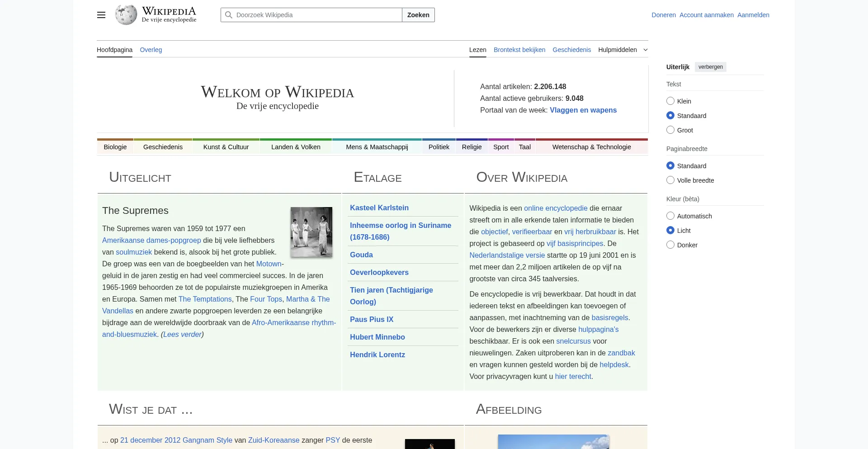Click the Wikipedia globe logo
Viewport: 868px width, 449px height.
coord(125,14)
